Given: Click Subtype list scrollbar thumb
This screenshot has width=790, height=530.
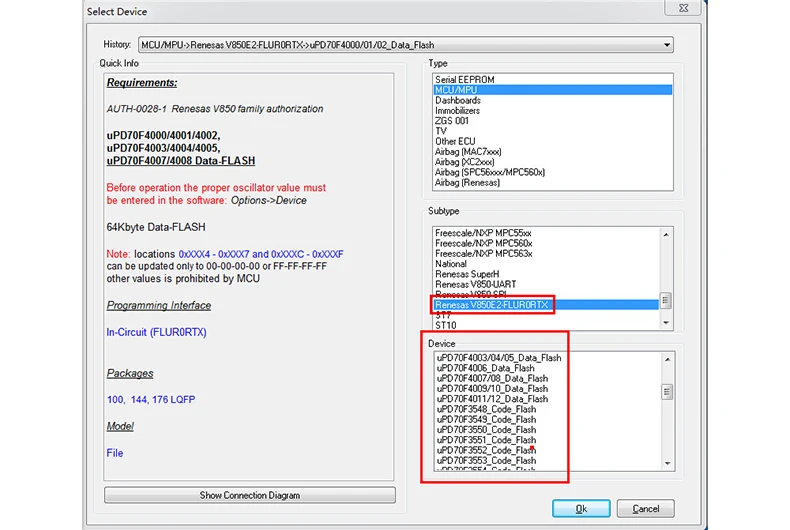Looking at the screenshot, I should click(666, 300).
